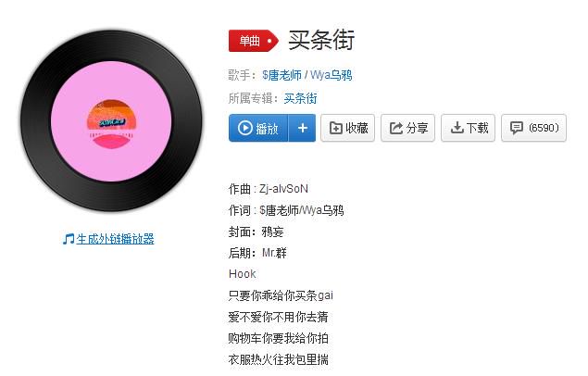Open comments button showing 6590
The width and height of the screenshot is (588, 376).
point(533,128)
